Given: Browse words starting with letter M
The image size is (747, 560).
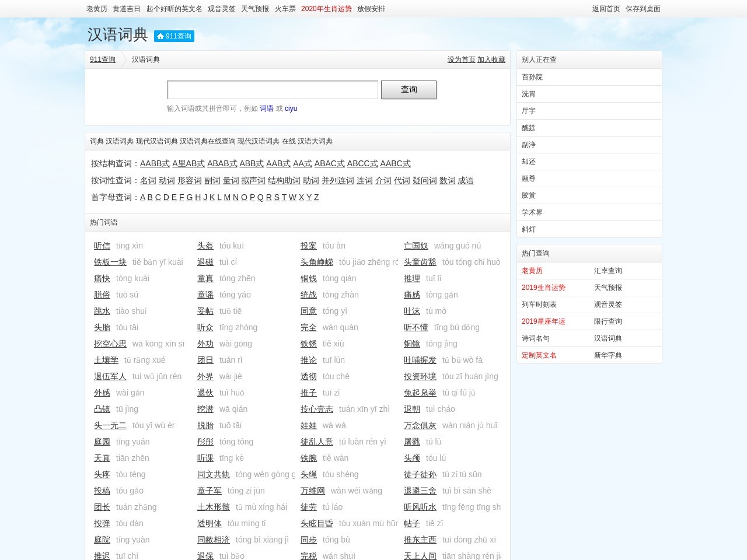Looking at the screenshot, I should [227, 197].
